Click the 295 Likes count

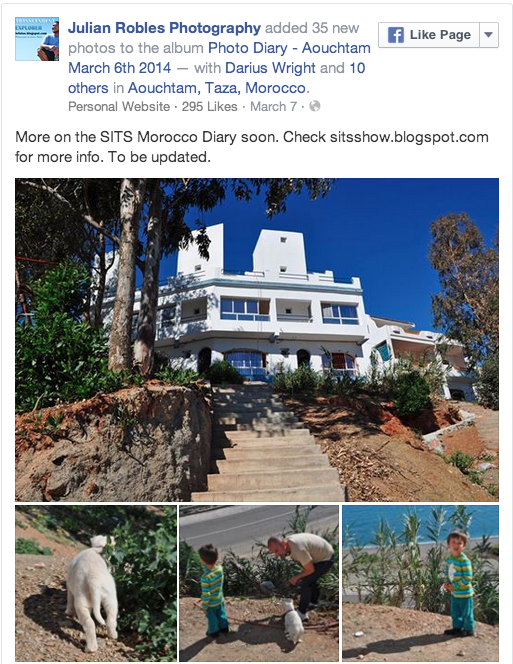(209, 106)
